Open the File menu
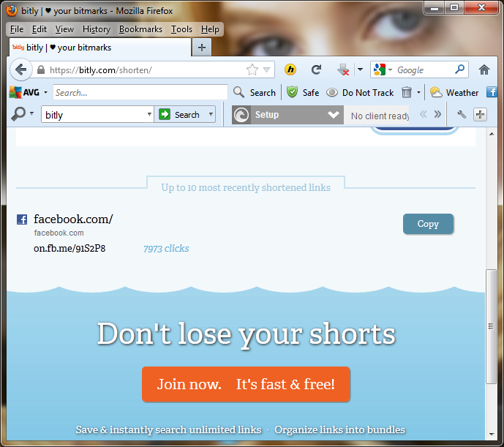The height and width of the screenshot is (447, 504). [x=17, y=29]
